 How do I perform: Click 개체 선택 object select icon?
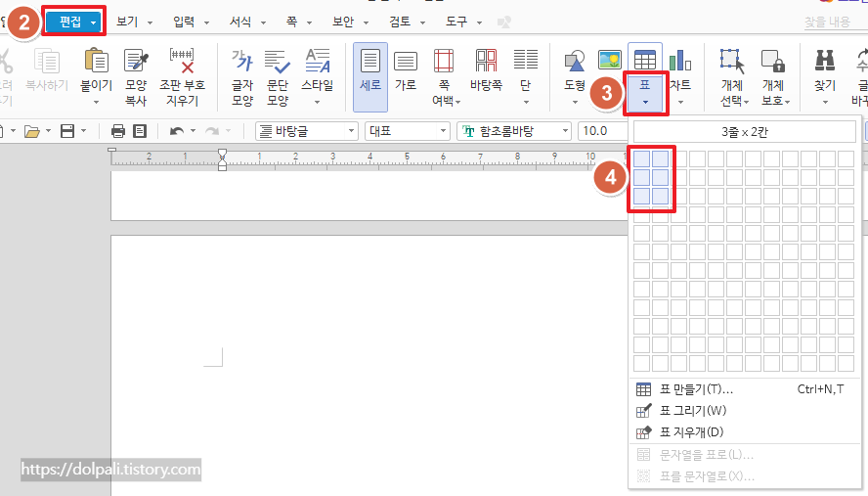[732, 61]
